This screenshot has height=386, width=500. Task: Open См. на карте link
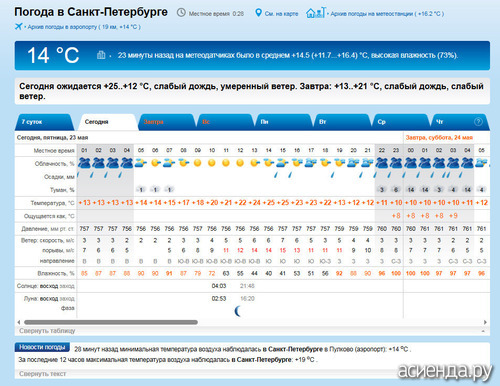281,14
